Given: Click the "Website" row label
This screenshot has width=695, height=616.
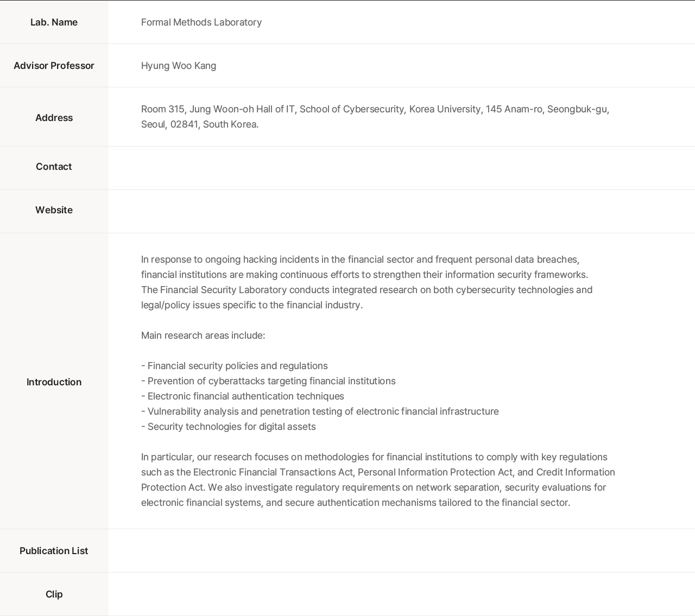Looking at the screenshot, I should pyautogui.click(x=54, y=210).
